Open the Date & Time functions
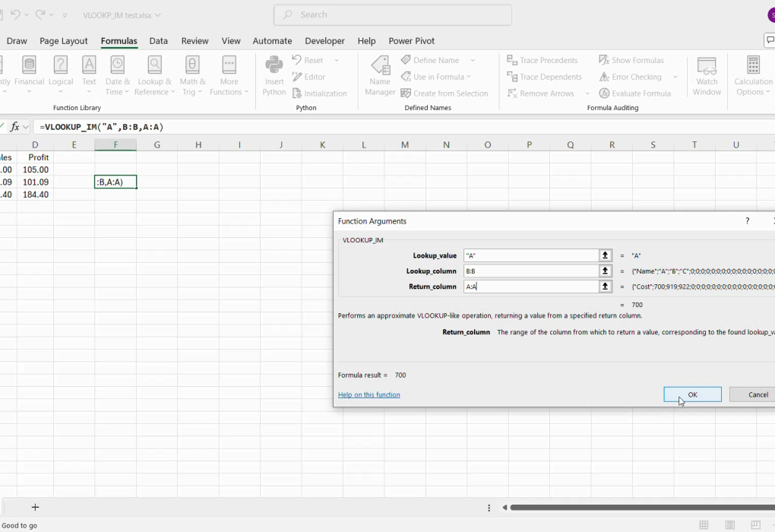775x532 pixels. click(118, 76)
